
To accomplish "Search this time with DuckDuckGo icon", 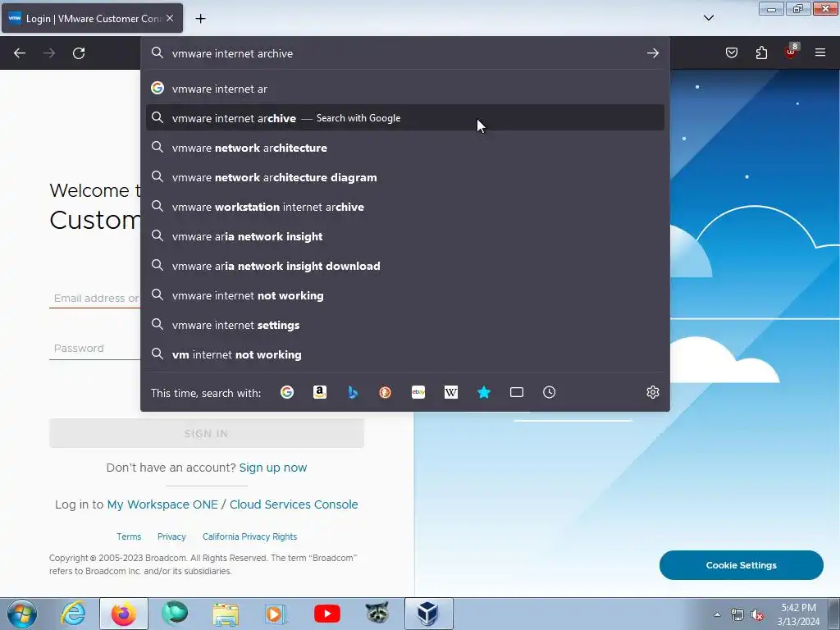I will [386, 392].
